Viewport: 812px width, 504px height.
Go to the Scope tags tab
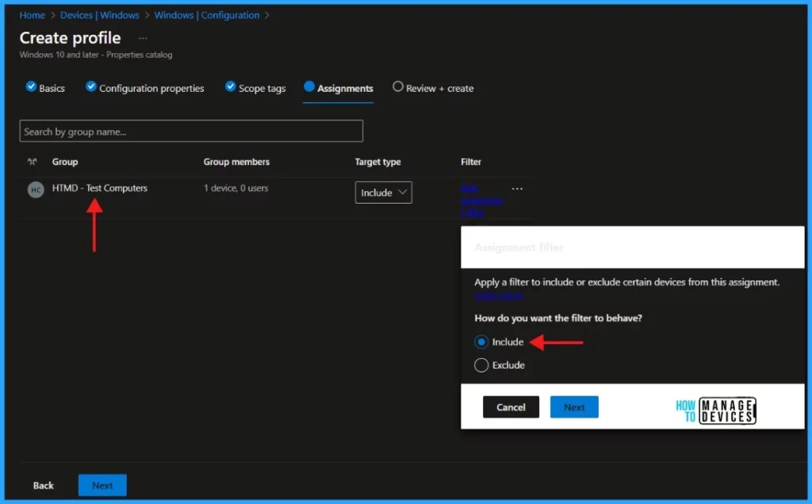[256, 88]
